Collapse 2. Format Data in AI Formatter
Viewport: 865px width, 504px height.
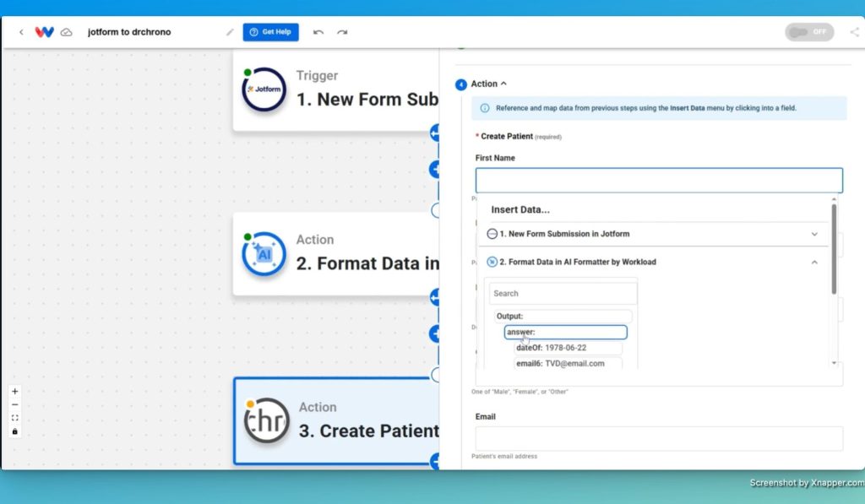653,262
